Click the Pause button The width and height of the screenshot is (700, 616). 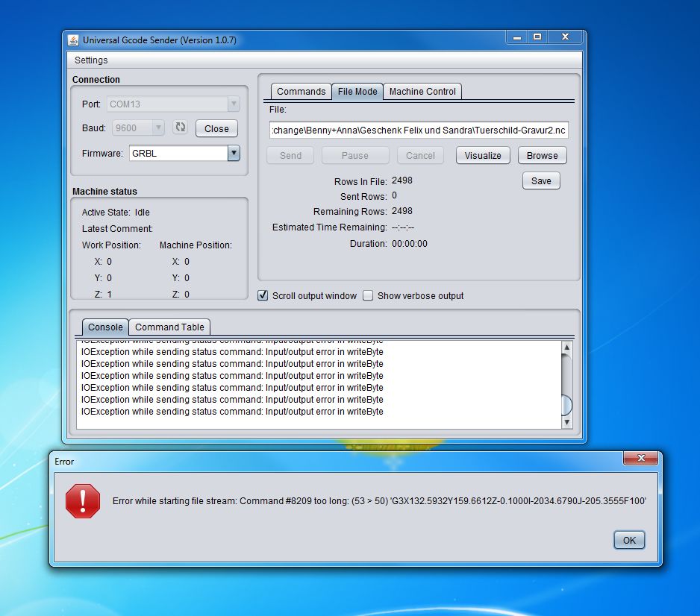tap(355, 155)
